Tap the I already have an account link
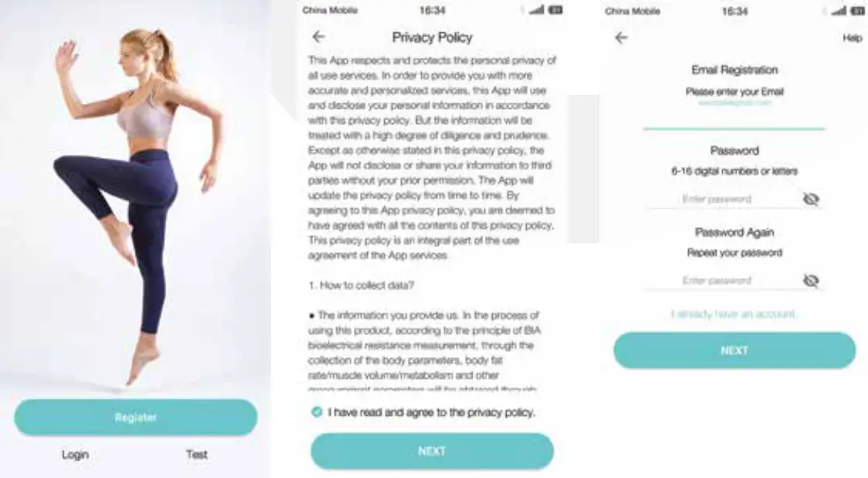This screenshot has height=478, width=868. pyautogui.click(x=733, y=314)
